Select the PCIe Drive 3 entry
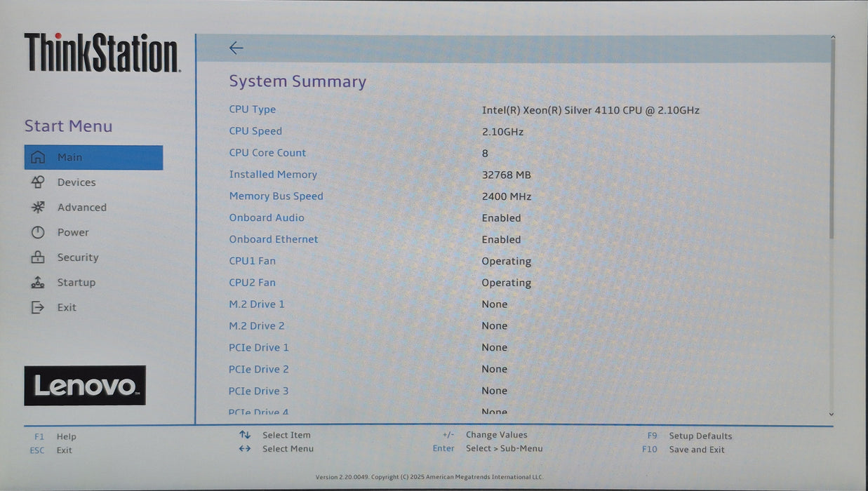Screen dimensions: 868x491 [259, 391]
